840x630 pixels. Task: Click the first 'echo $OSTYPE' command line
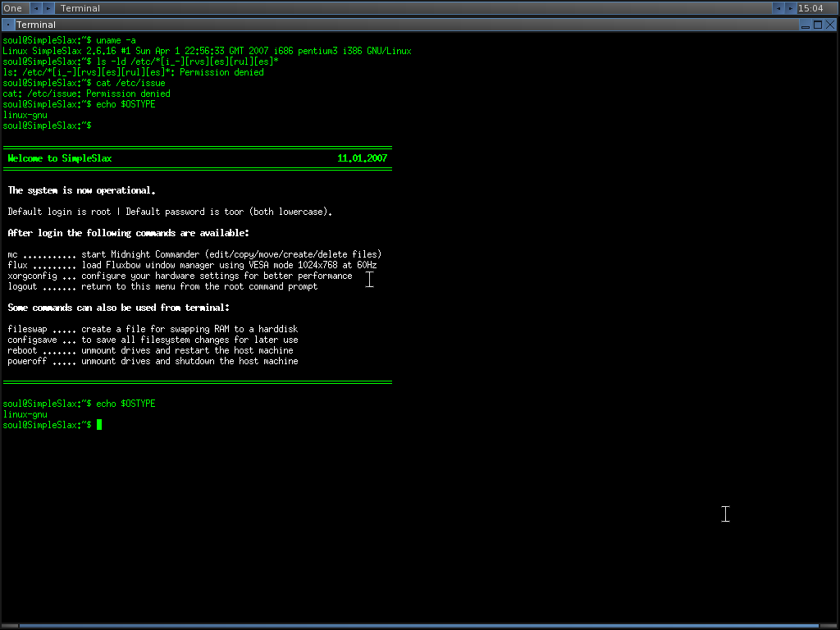coord(79,104)
